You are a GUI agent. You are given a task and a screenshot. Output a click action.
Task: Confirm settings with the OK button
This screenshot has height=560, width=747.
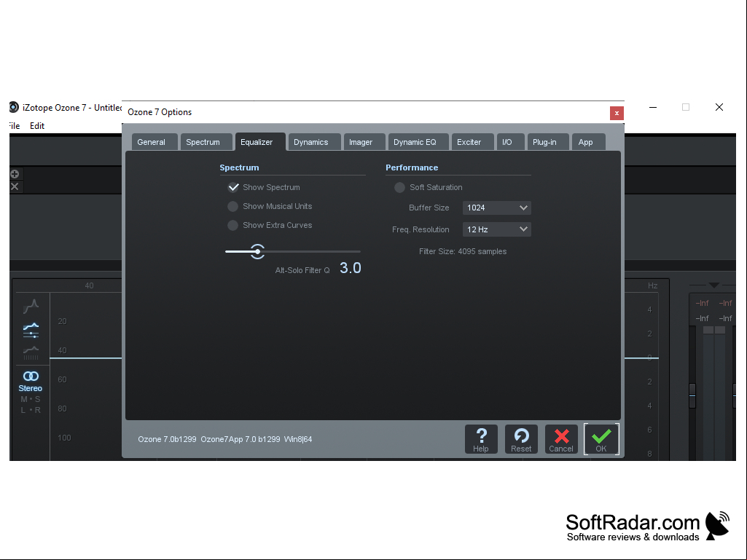[601, 439]
